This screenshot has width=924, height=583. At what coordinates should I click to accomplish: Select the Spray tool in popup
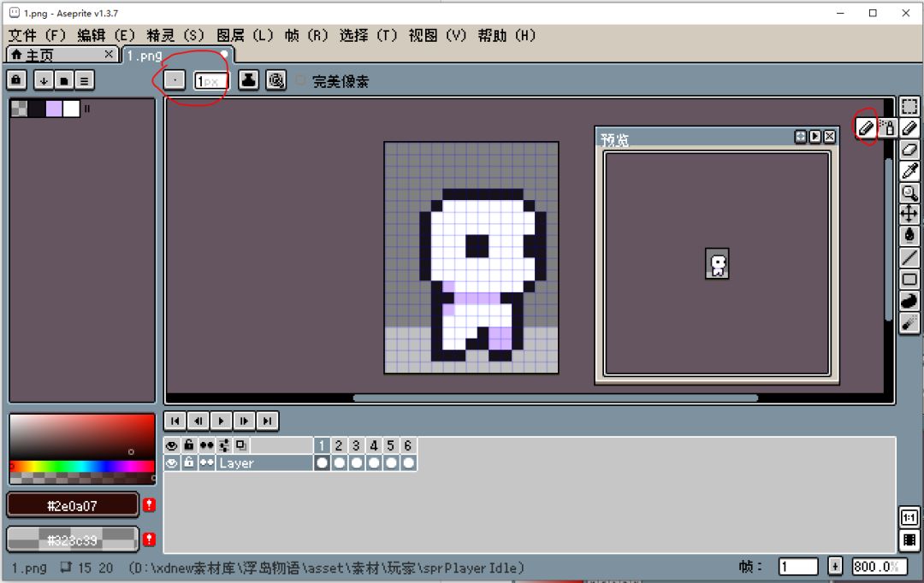click(887, 128)
